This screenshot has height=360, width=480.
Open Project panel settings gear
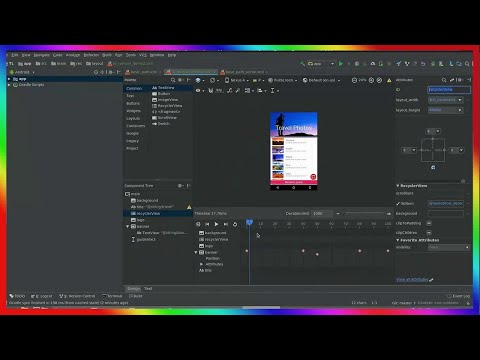tap(111, 72)
